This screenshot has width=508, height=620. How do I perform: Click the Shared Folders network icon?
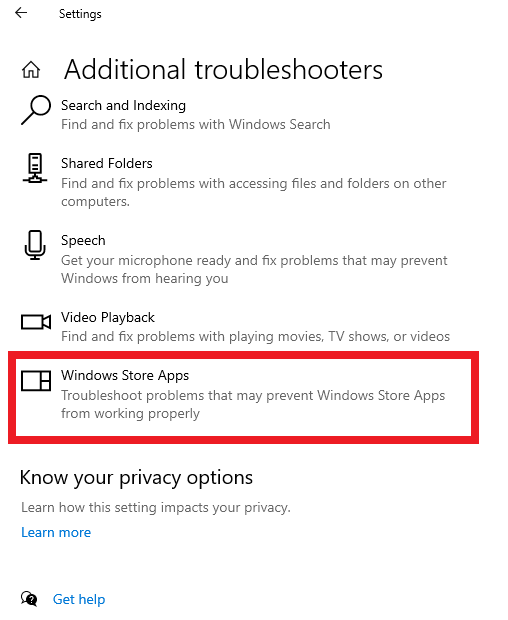click(35, 168)
